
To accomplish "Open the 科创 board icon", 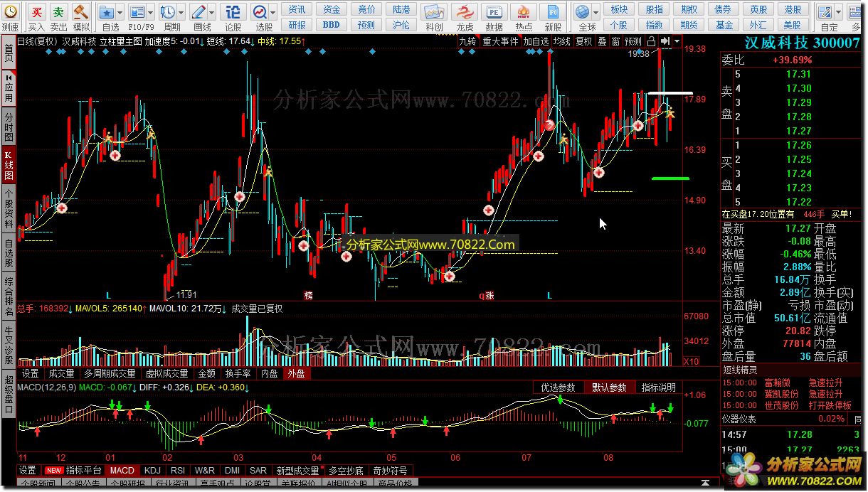I will [434, 12].
